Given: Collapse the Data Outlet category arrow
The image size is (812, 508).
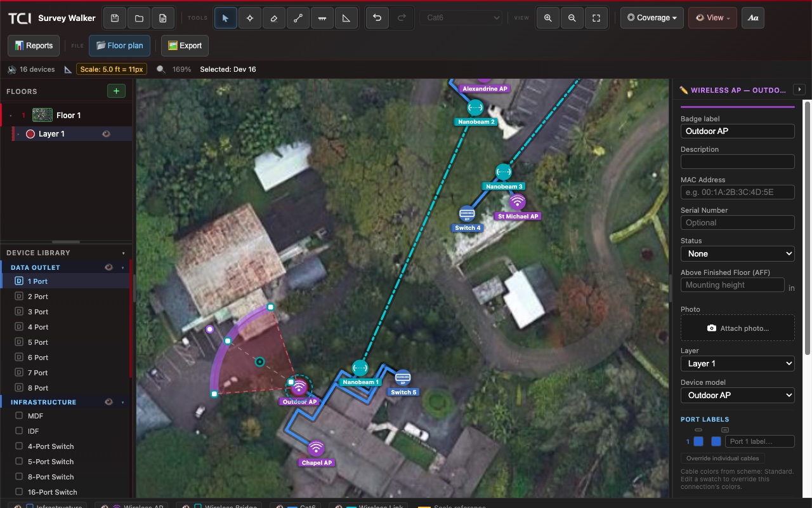Looking at the screenshot, I should (123, 268).
